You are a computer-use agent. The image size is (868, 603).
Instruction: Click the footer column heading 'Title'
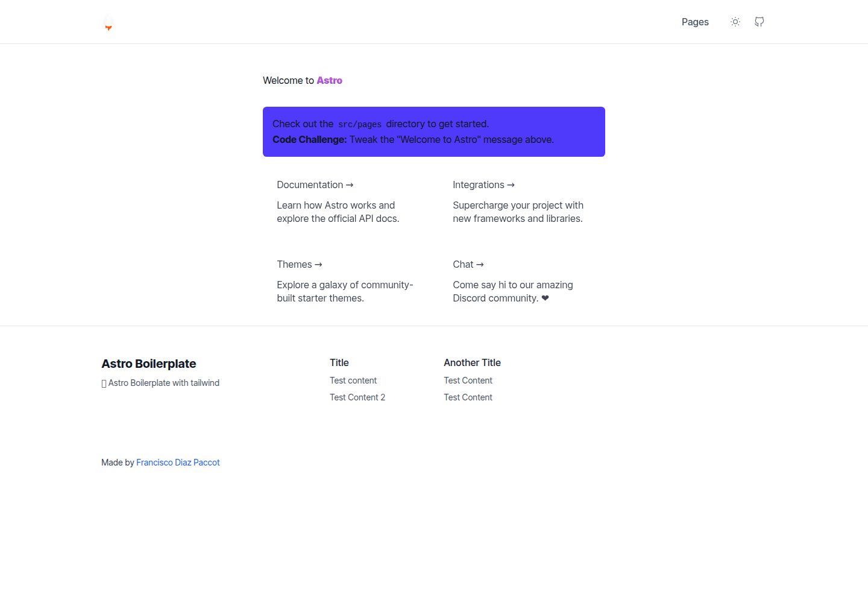(x=339, y=362)
